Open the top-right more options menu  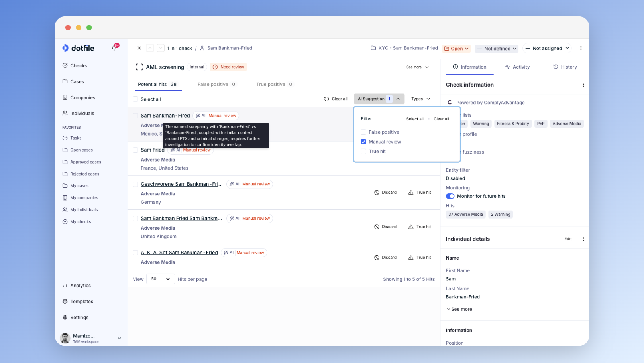coord(581,48)
